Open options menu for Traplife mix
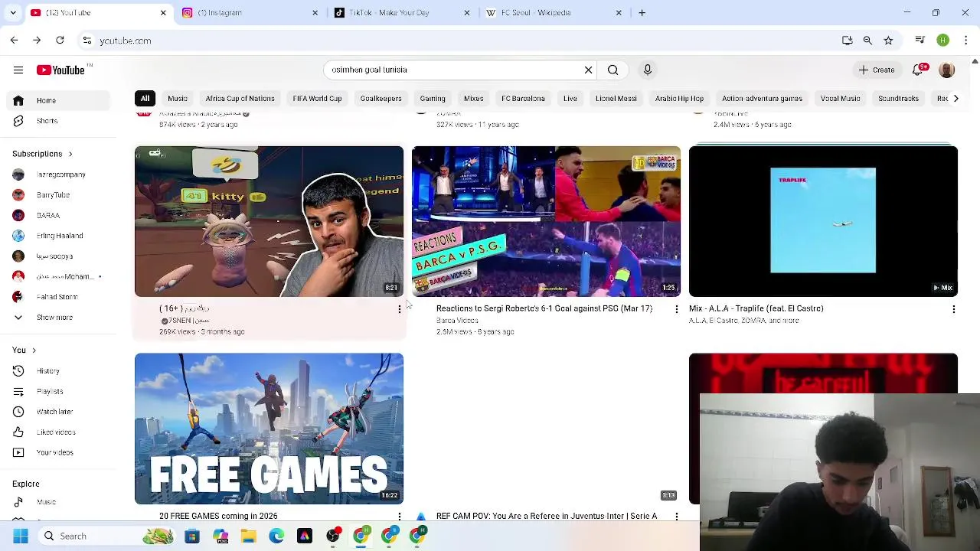Screen dimensions: 980x551 pos(953,309)
